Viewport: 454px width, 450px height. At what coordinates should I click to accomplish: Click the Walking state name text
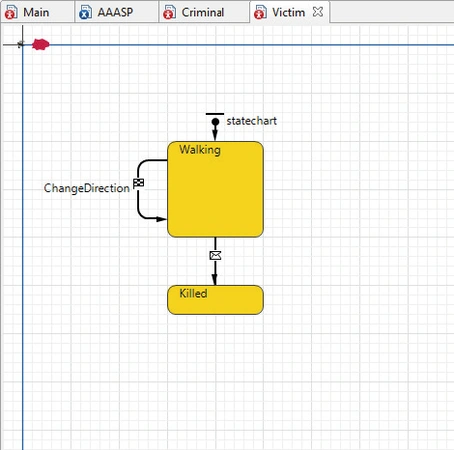tap(200, 150)
